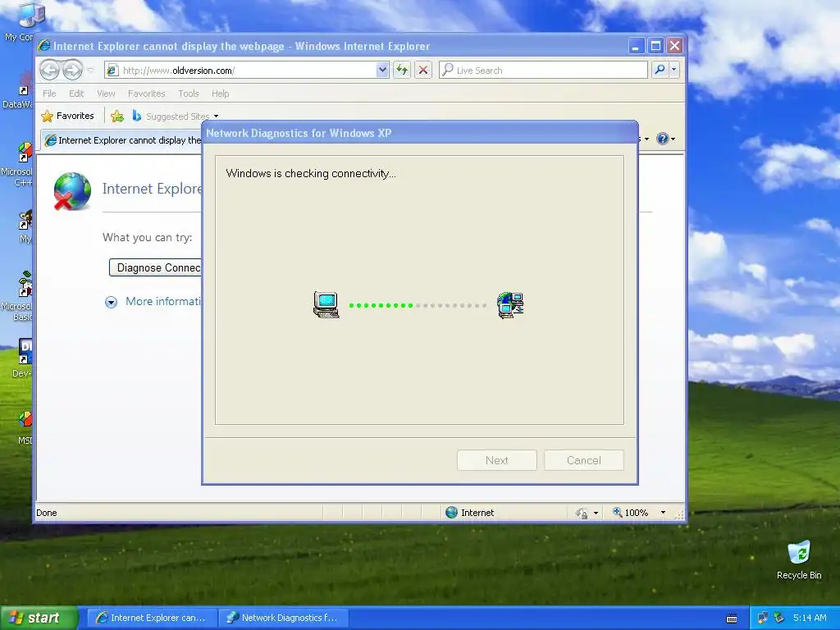This screenshot has width=840, height=630.
Task: Click the Diagnose Connection Problems button
Action: [155, 268]
